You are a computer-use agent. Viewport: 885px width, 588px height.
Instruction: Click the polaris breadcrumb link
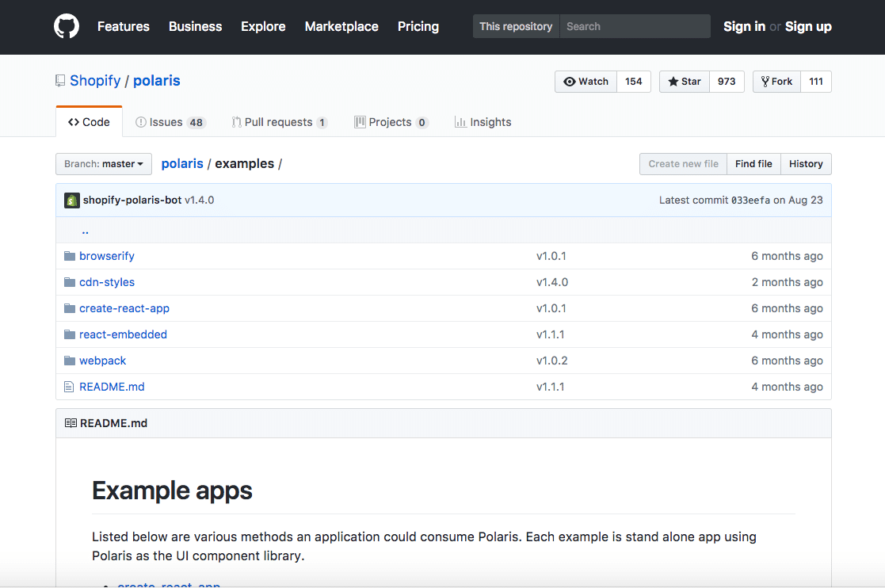click(x=182, y=164)
